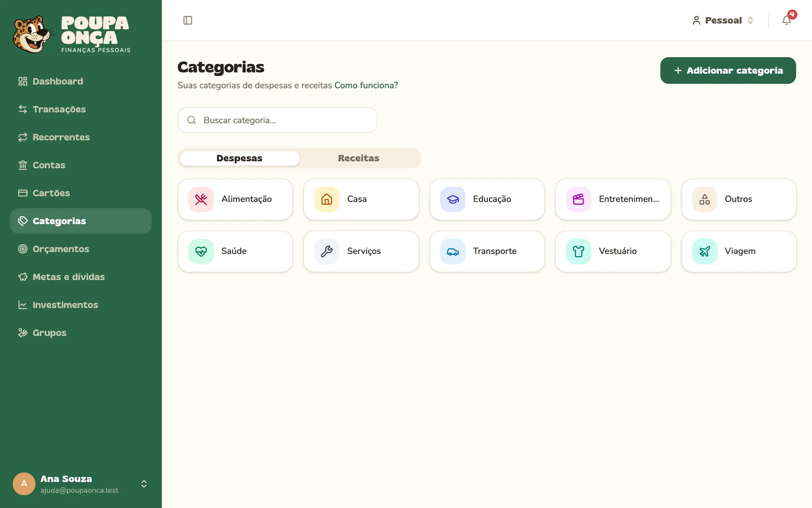Click the Alimentação fork-and-knife icon
812x508 pixels.
point(201,199)
